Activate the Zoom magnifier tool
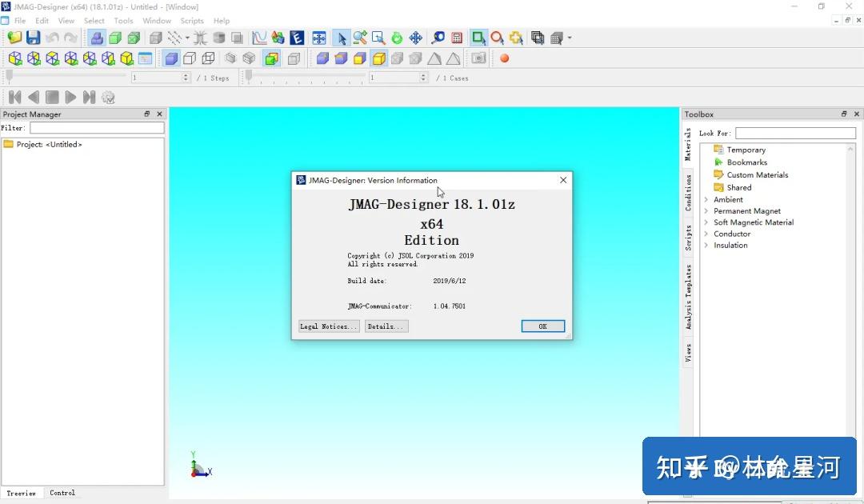 358,38
